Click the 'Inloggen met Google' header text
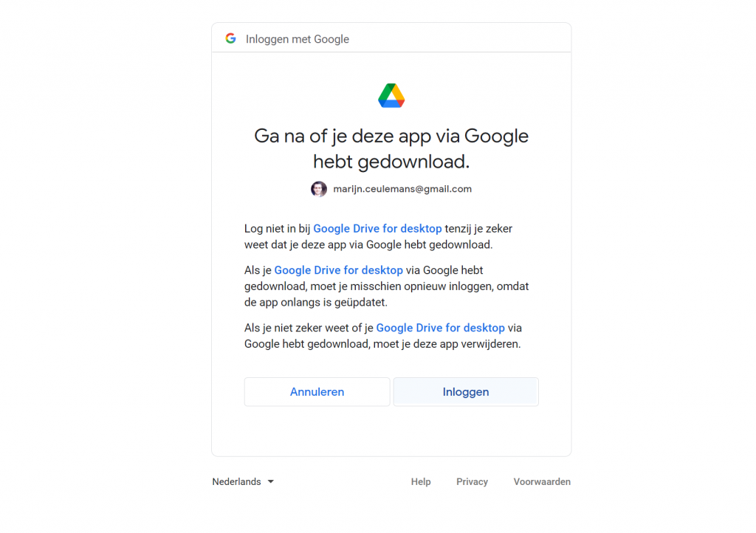 298,39
